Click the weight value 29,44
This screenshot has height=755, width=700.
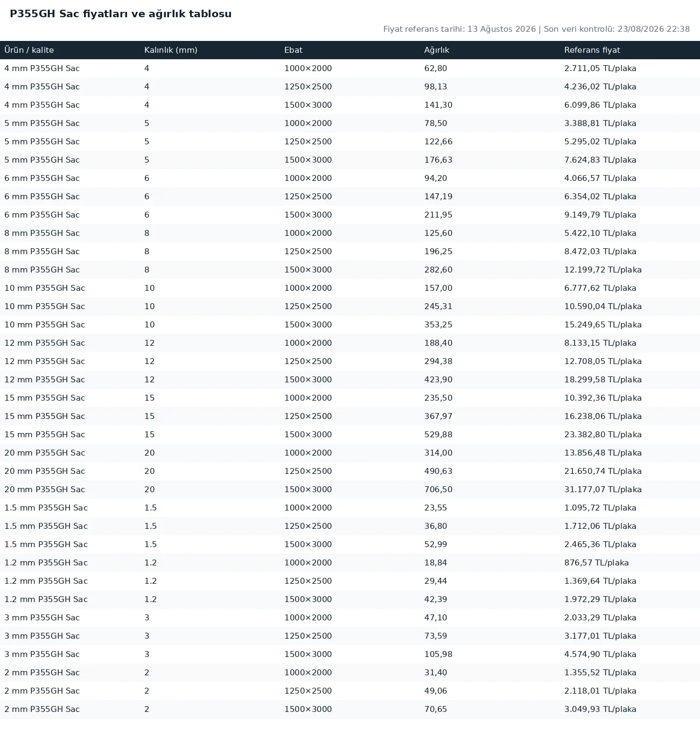pyautogui.click(x=436, y=581)
